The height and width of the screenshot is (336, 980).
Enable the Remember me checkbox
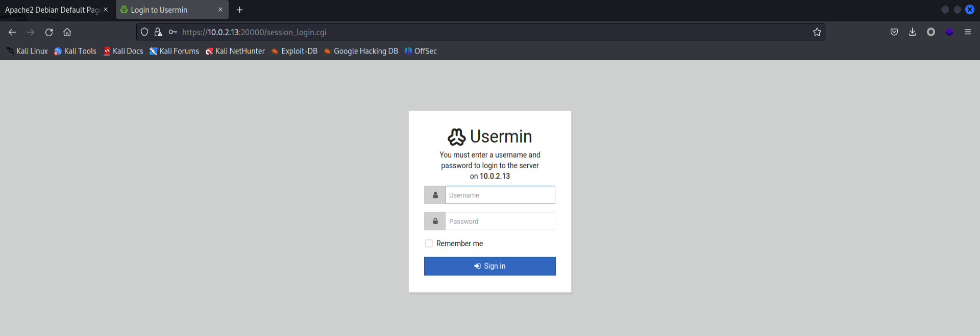pyautogui.click(x=429, y=244)
